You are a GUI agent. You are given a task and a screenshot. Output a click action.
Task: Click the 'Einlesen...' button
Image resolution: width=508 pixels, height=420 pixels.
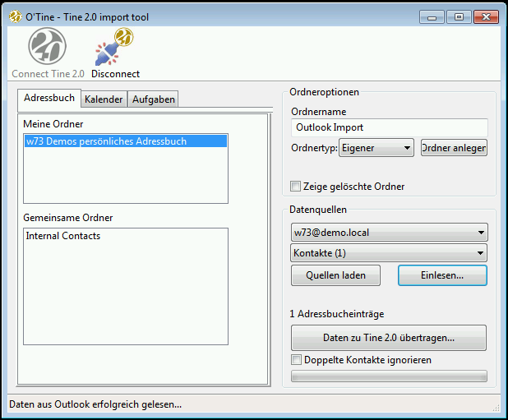pos(442,275)
